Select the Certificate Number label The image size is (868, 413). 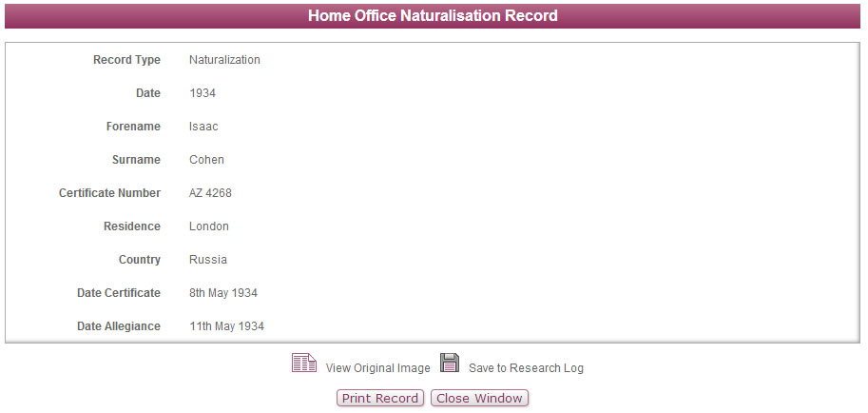[x=109, y=193]
